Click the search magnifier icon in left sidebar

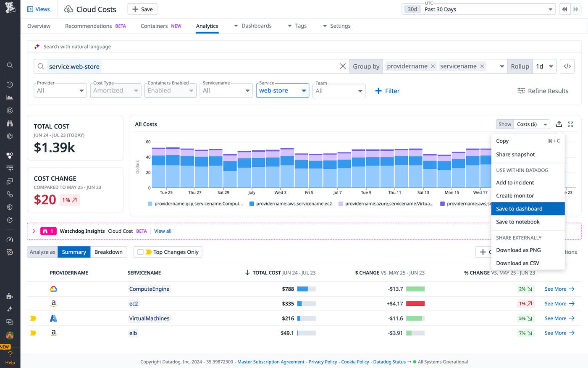point(10,65)
